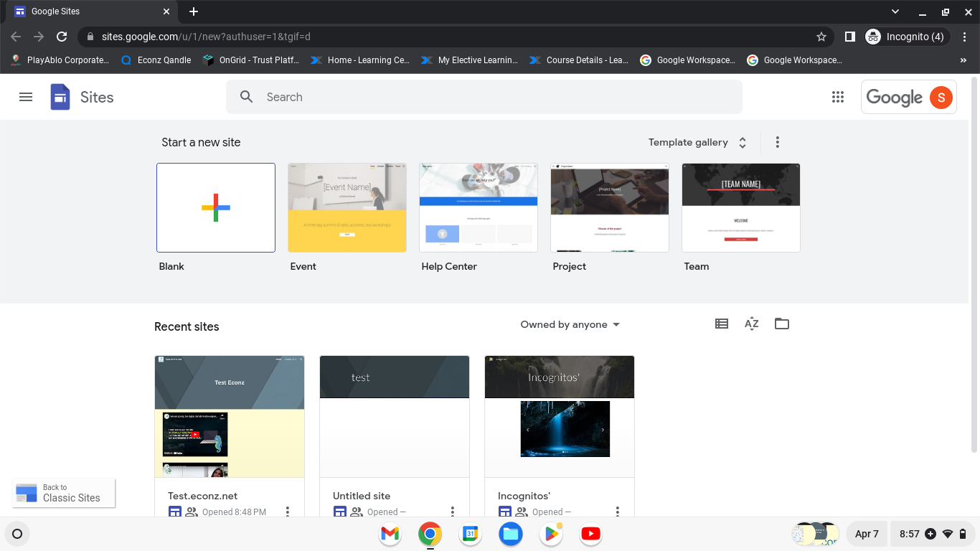This screenshot has height=551, width=980.
Task: Open the My Elective Learning bookmark
Action: pos(470,60)
